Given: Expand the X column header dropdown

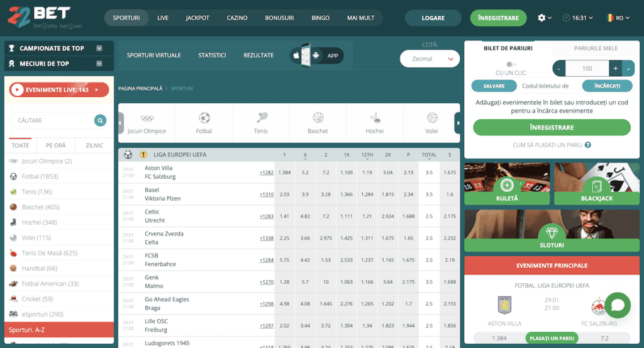Looking at the screenshot, I should click(x=305, y=155).
